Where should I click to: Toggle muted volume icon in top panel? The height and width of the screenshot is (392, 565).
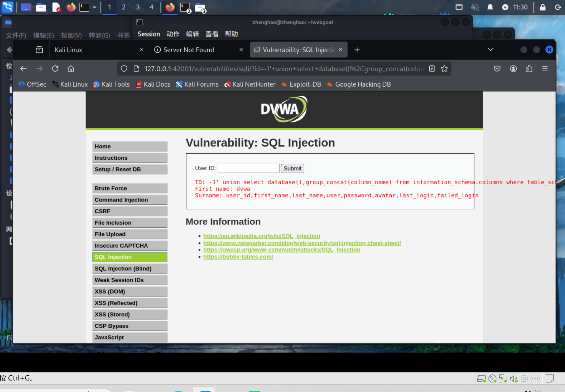[475, 7]
